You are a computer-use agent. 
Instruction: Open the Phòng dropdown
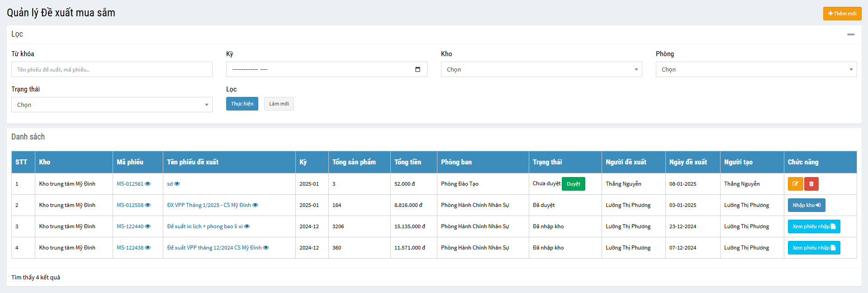(x=756, y=69)
